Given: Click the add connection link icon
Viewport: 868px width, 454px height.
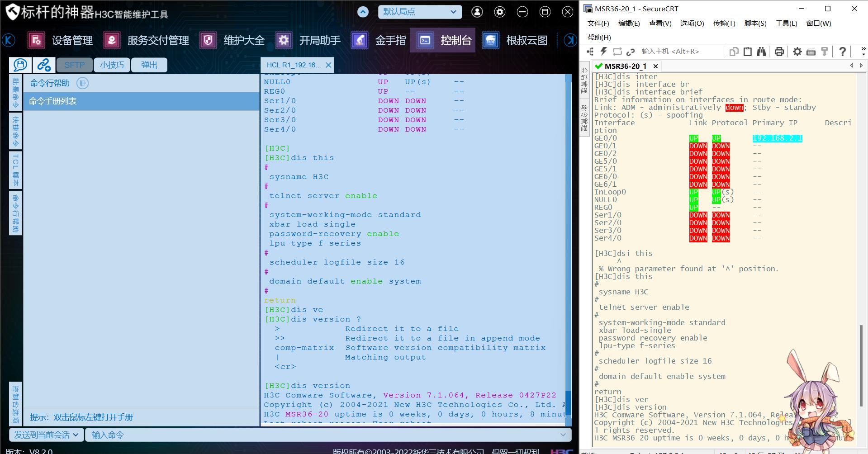Looking at the screenshot, I should [x=44, y=65].
